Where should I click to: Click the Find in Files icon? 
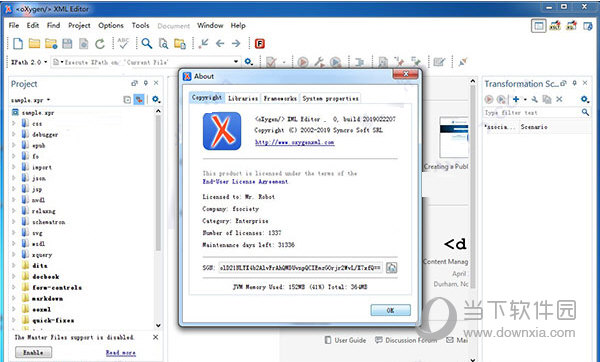[x=163, y=44]
